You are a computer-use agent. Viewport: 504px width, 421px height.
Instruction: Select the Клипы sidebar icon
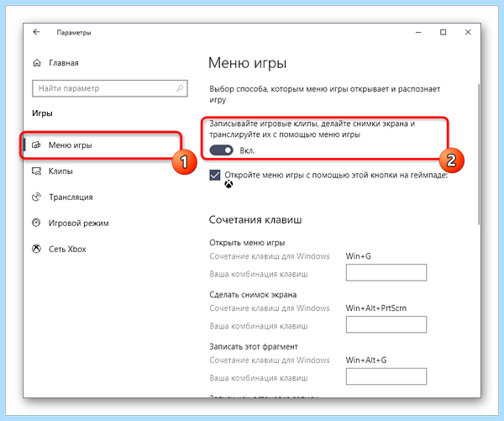(36, 171)
